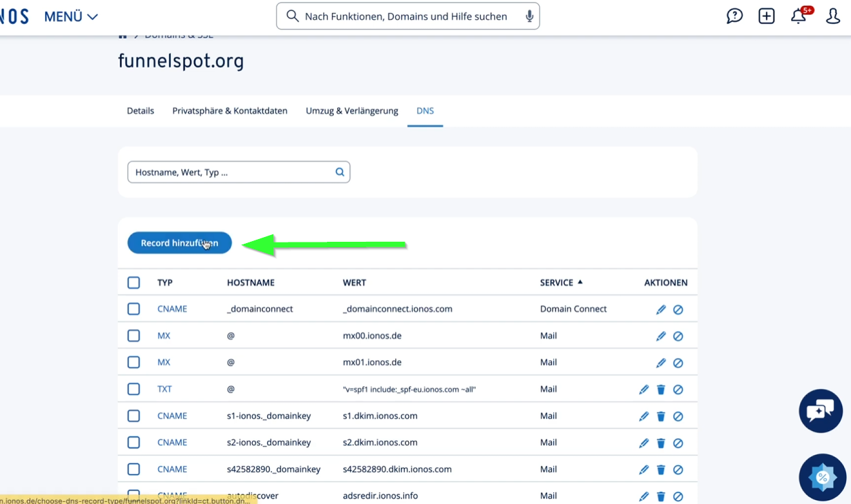Disable the mx00.ionos.de MX record
The height and width of the screenshot is (504, 851).
point(678,336)
